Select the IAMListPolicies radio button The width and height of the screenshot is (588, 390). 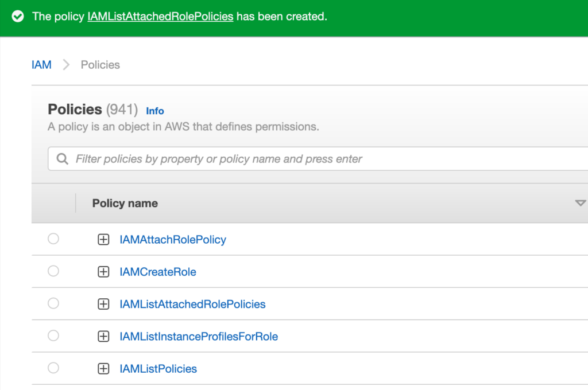pos(53,368)
